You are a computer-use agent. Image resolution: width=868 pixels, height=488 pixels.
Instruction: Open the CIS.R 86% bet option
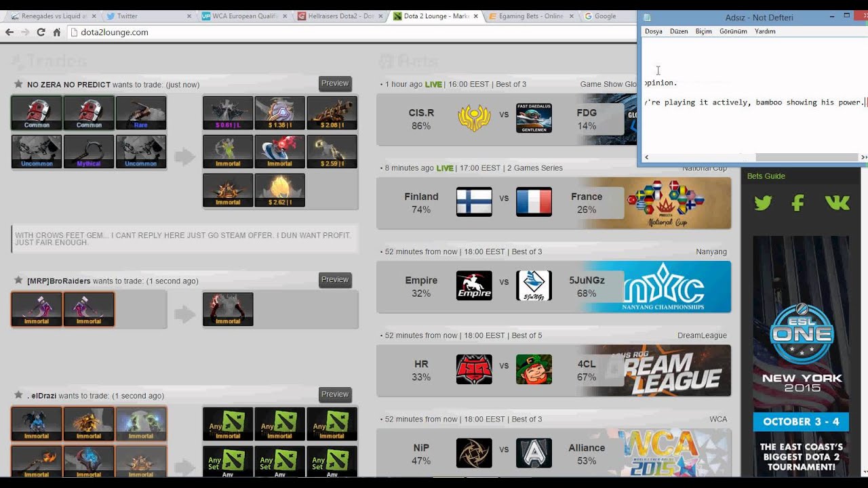[421, 119]
